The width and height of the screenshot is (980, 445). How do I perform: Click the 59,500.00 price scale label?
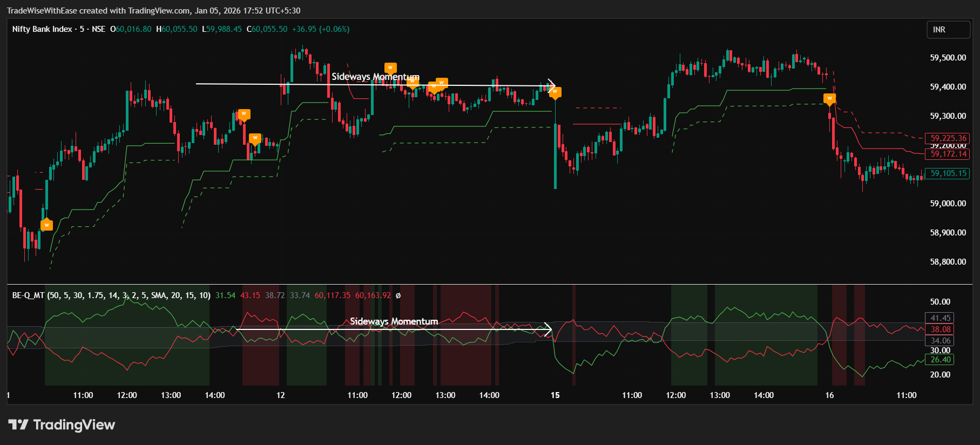(x=948, y=58)
